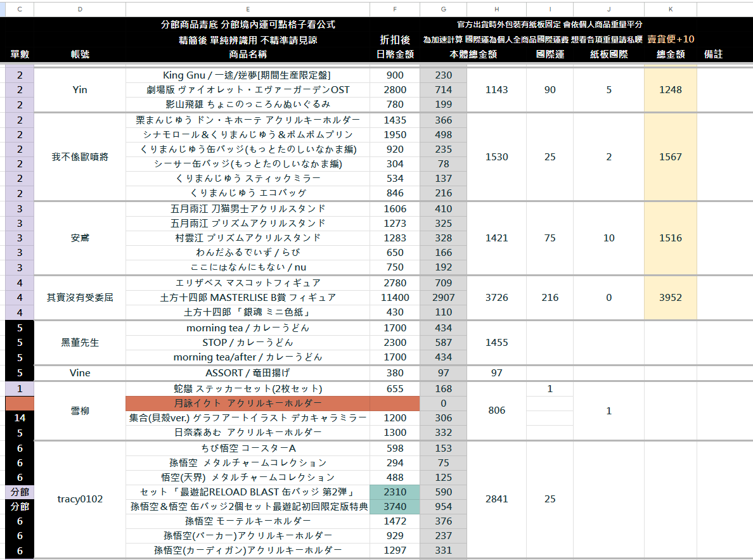Click the 紙板國際 header cell

[609, 54]
